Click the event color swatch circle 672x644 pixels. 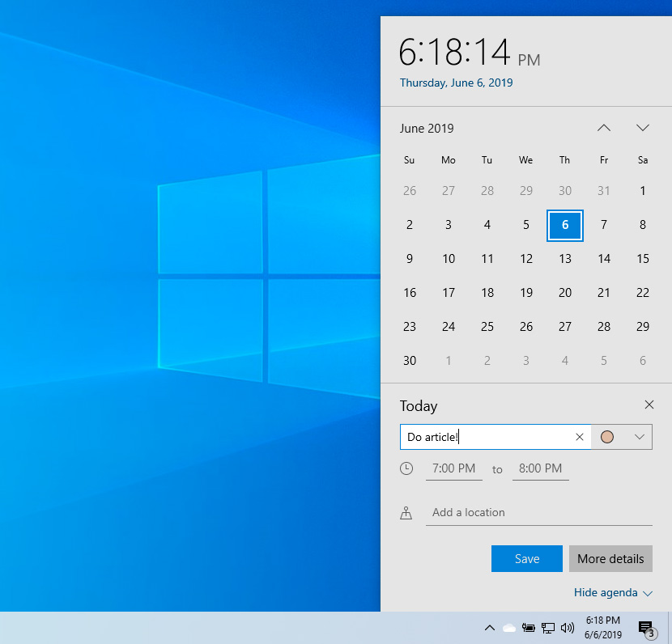click(606, 436)
